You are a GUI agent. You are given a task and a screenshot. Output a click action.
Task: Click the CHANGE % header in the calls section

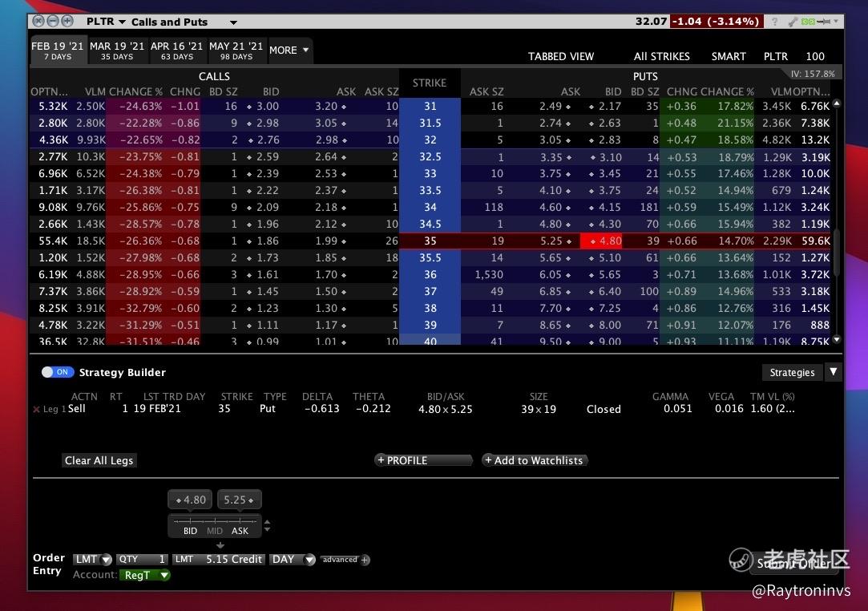coord(135,92)
